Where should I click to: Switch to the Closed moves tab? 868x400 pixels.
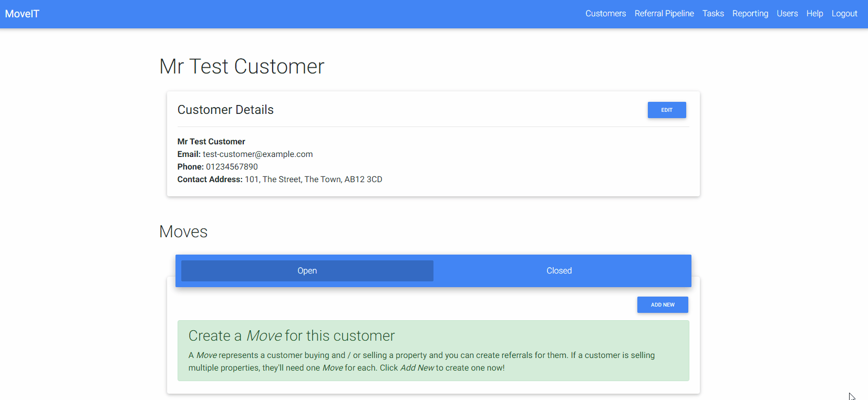coord(559,271)
